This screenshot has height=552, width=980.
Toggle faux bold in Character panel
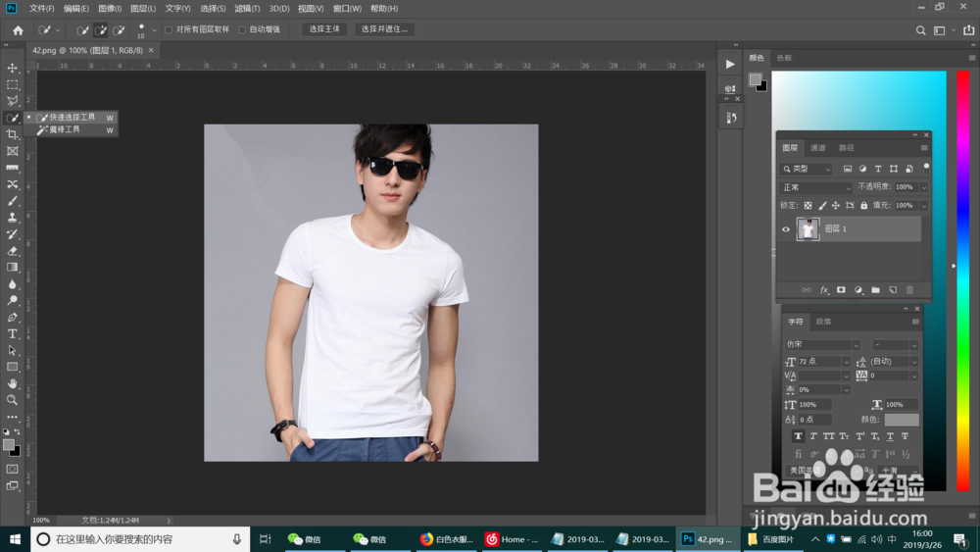pyautogui.click(x=798, y=436)
